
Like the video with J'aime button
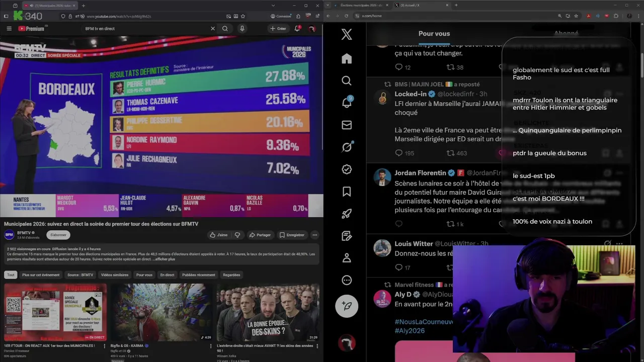(x=219, y=235)
